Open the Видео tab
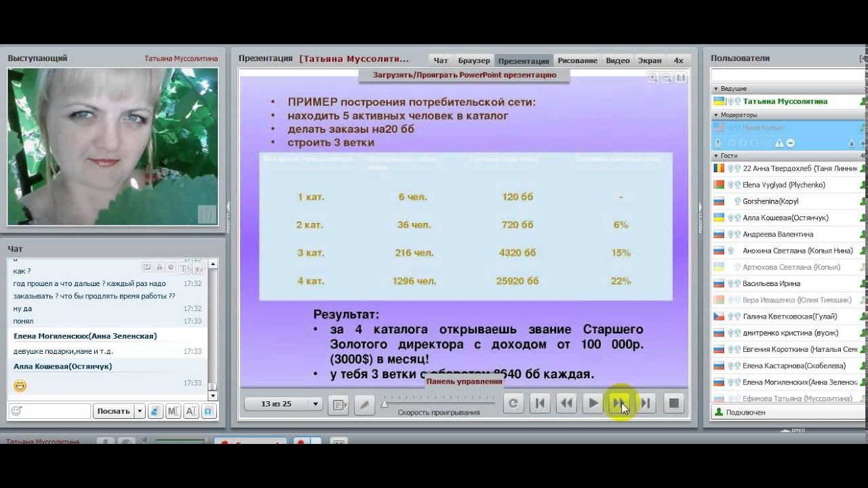The height and width of the screenshot is (488, 868). (x=618, y=60)
